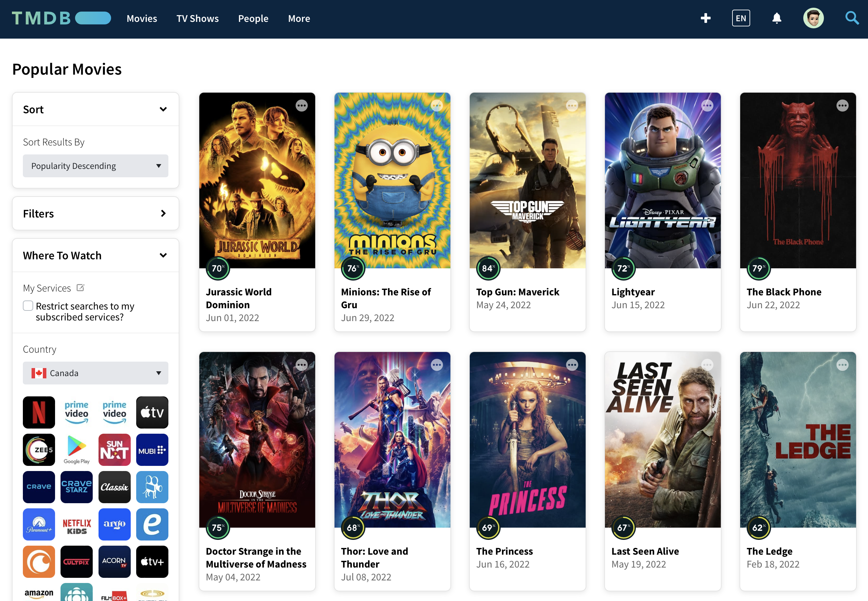Check 'Restrict searches to my subscribed services'
Image resolution: width=868 pixels, height=601 pixels.
coord(28,305)
